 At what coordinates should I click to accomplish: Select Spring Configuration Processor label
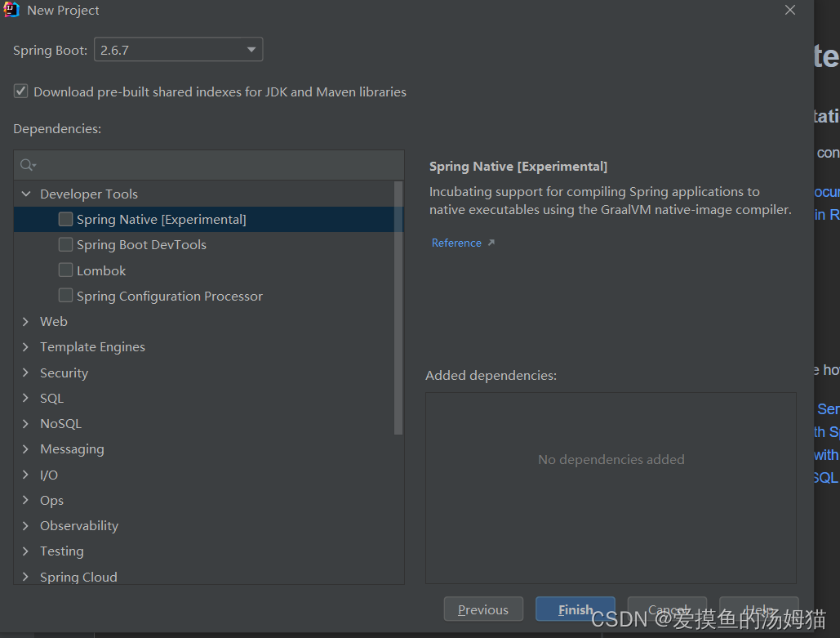click(x=170, y=296)
